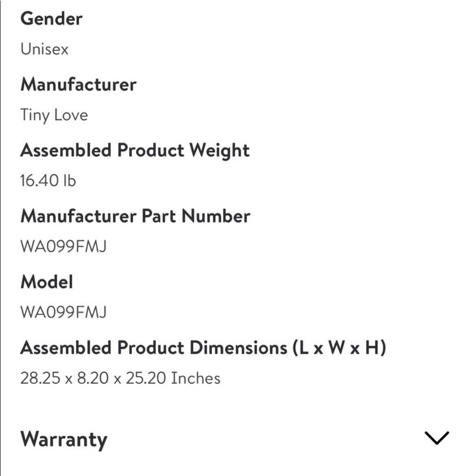
Task: Click the Unisex value text
Action: [44, 49]
